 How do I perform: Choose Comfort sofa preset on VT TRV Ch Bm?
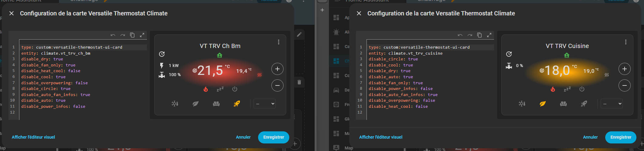click(x=216, y=104)
